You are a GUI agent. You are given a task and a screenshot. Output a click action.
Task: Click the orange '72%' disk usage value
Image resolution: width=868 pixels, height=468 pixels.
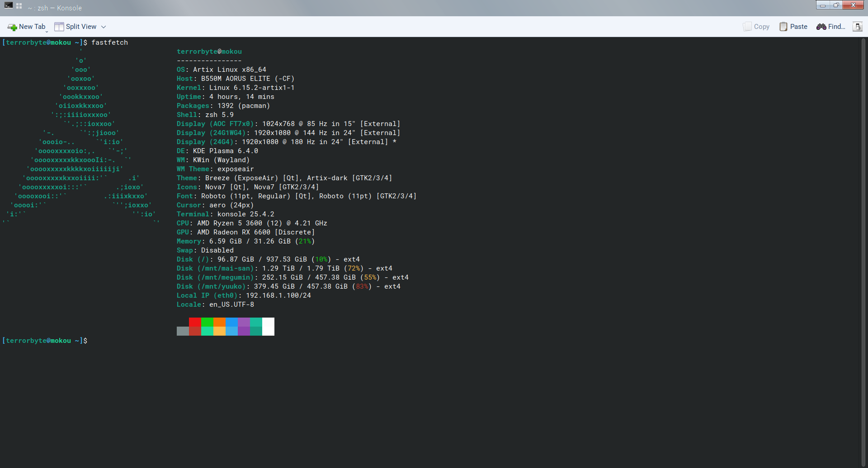coord(354,268)
